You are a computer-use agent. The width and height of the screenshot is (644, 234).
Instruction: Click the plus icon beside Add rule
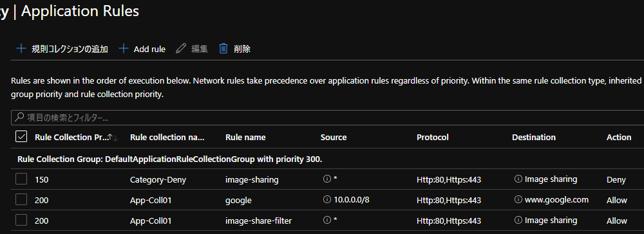124,49
